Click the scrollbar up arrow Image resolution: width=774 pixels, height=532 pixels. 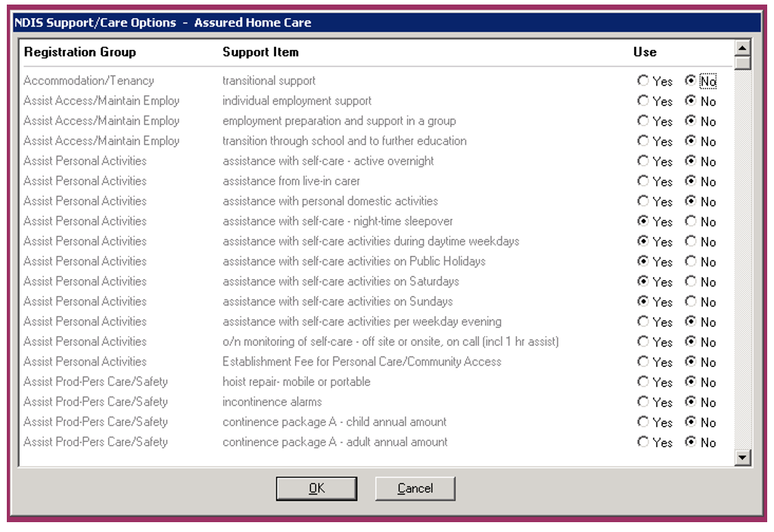tap(742, 48)
